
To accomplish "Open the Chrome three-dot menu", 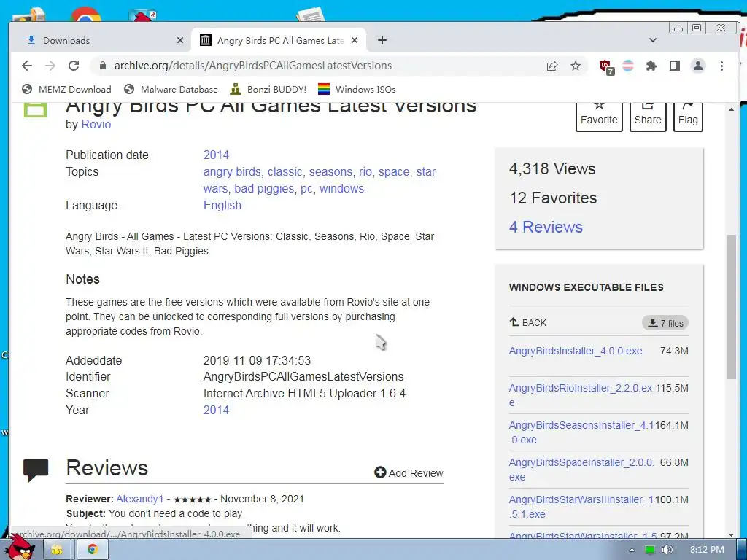I will [x=721, y=66].
